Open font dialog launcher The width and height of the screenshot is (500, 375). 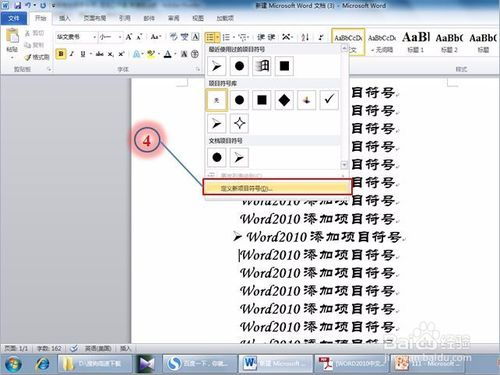[x=197, y=69]
